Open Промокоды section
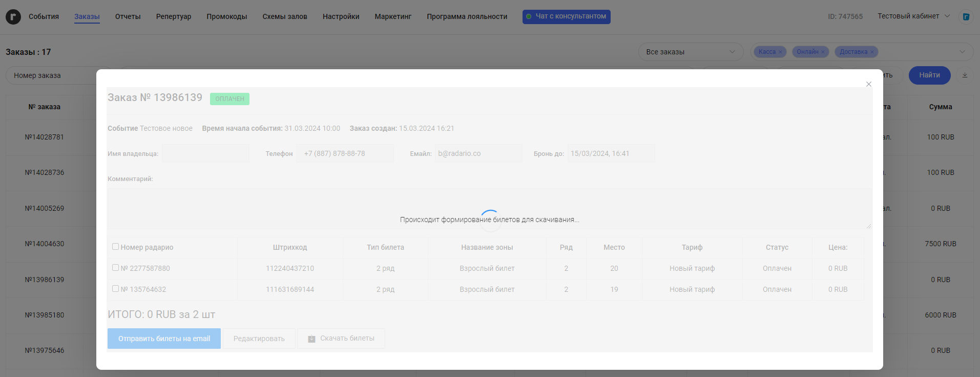980x377 pixels. point(227,16)
